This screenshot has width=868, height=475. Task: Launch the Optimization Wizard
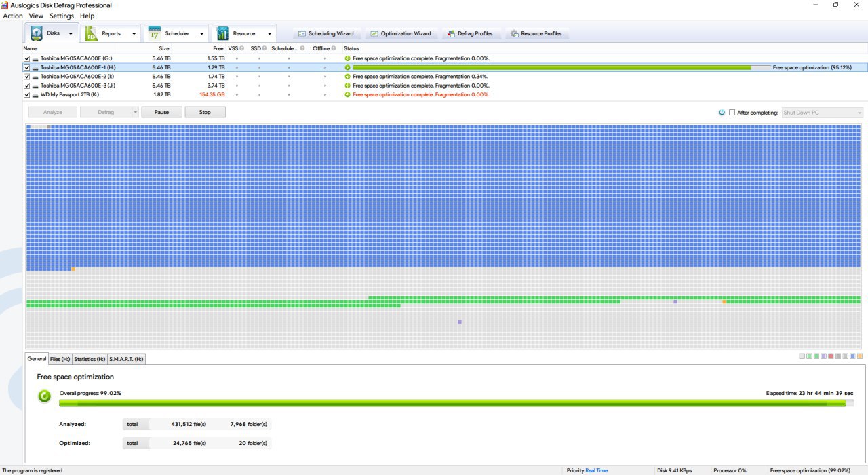pos(401,33)
